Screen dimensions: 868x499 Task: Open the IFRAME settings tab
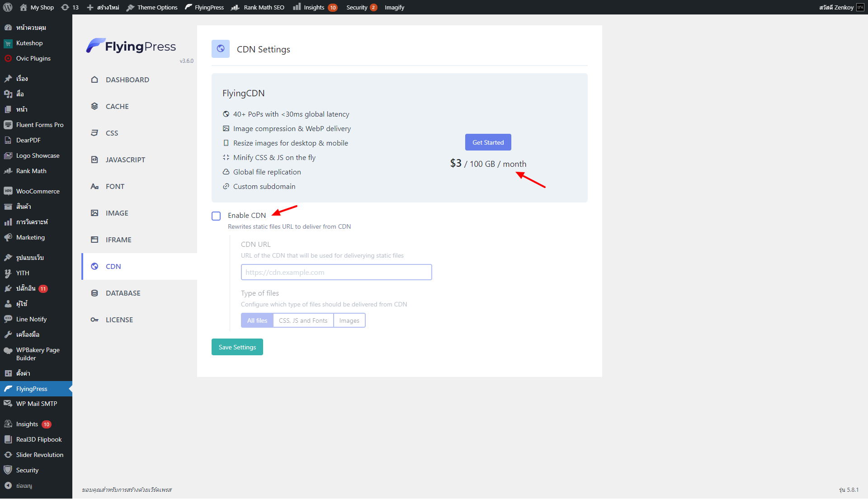(118, 240)
